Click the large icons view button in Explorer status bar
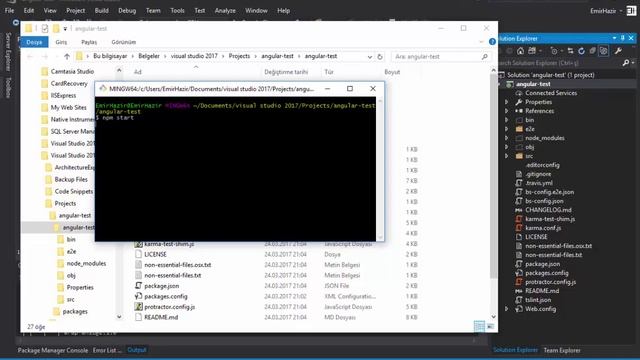The height and width of the screenshot is (360, 640). [x=490, y=327]
